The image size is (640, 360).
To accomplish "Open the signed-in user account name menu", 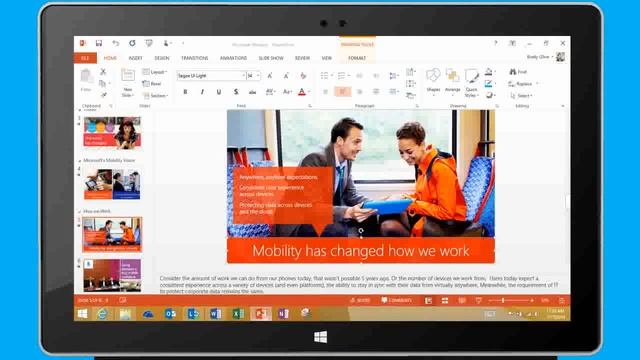I will [x=540, y=57].
